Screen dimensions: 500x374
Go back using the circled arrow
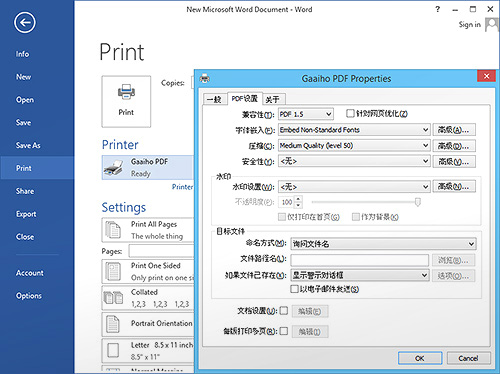[x=24, y=23]
